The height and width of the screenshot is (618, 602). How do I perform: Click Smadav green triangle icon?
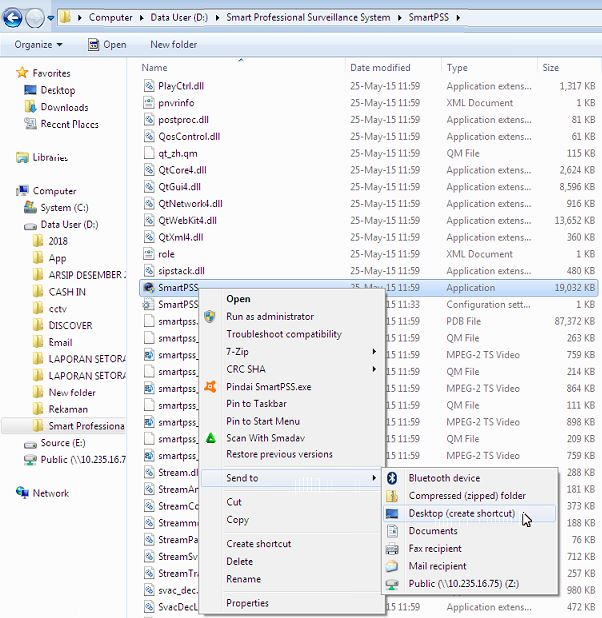click(x=211, y=437)
